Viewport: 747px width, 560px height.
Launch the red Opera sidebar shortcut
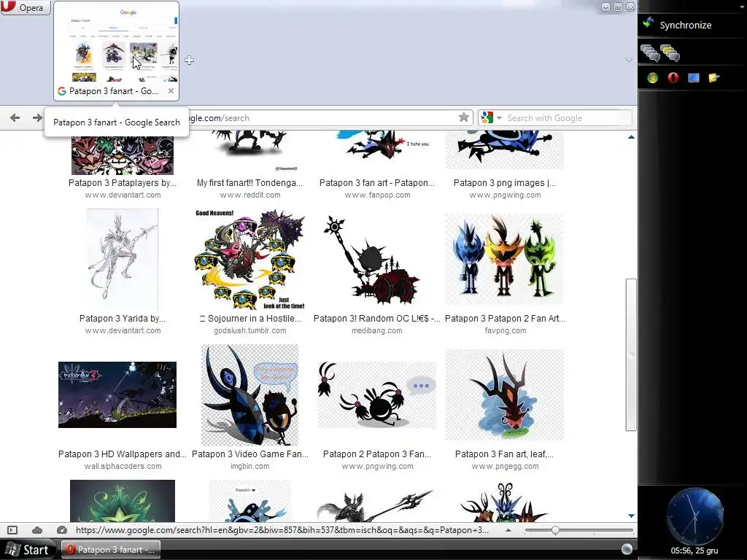673,77
